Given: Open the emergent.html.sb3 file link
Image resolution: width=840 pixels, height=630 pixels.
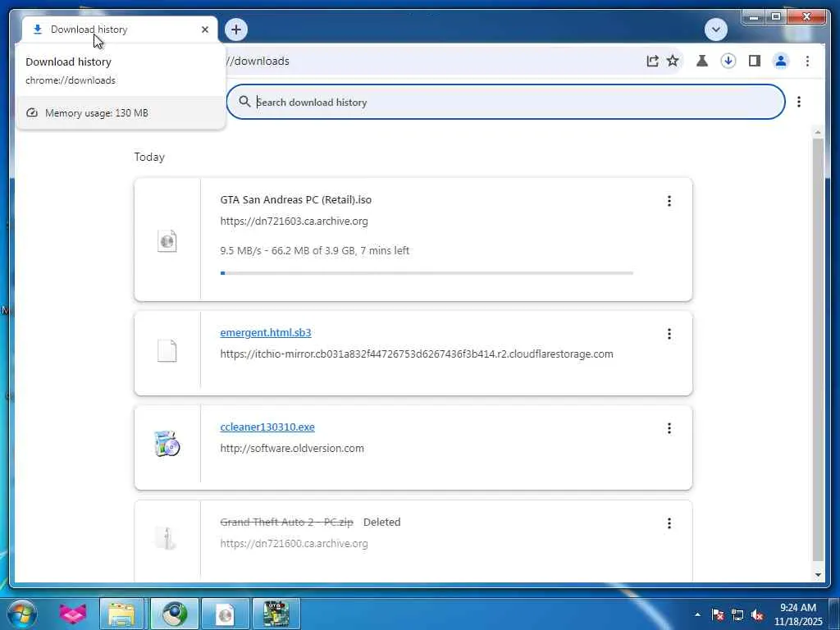Looking at the screenshot, I should click(x=266, y=333).
